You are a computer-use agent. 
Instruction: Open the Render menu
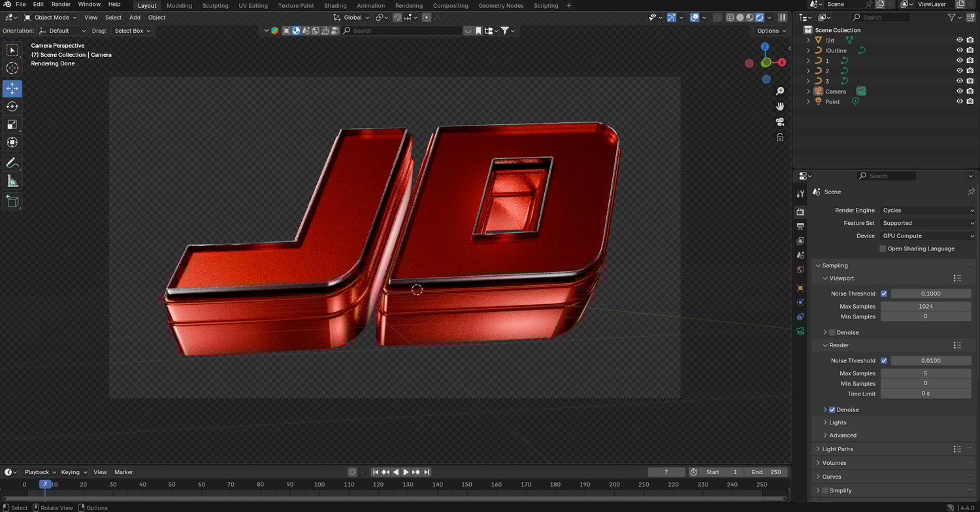point(61,5)
